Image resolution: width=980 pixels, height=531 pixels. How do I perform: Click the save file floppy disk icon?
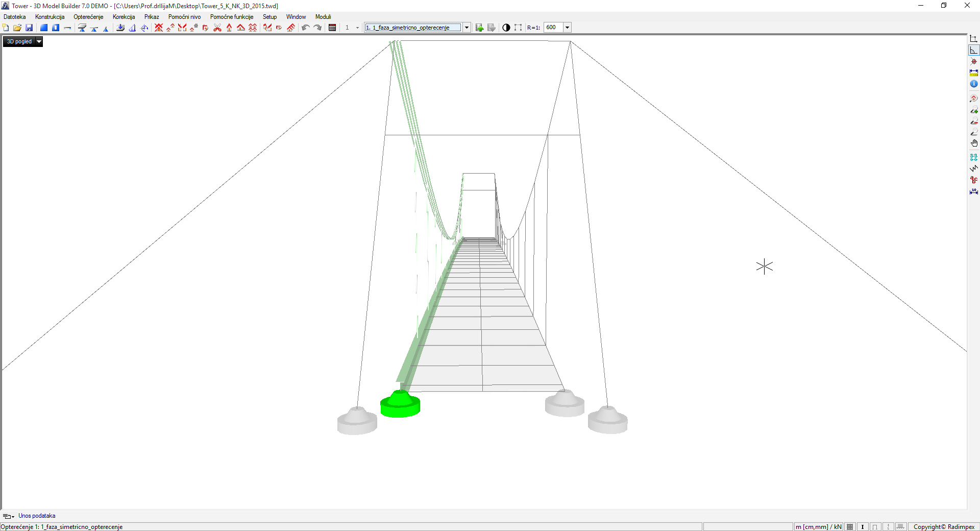[29, 28]
